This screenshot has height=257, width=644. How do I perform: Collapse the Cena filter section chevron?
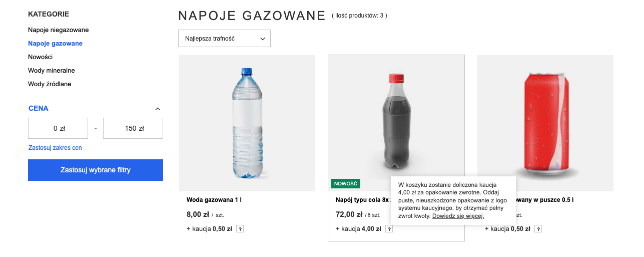tap(158, 109)
